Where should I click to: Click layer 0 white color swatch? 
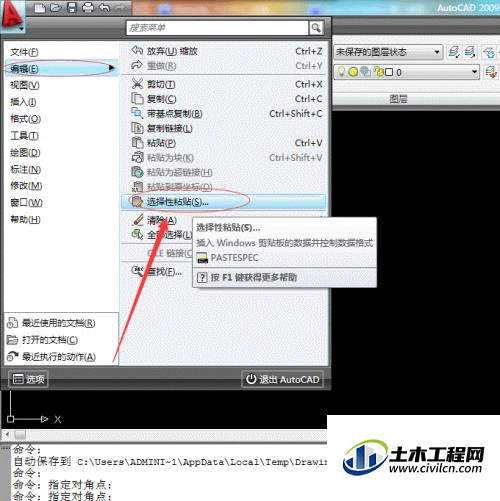coord(389,72)
